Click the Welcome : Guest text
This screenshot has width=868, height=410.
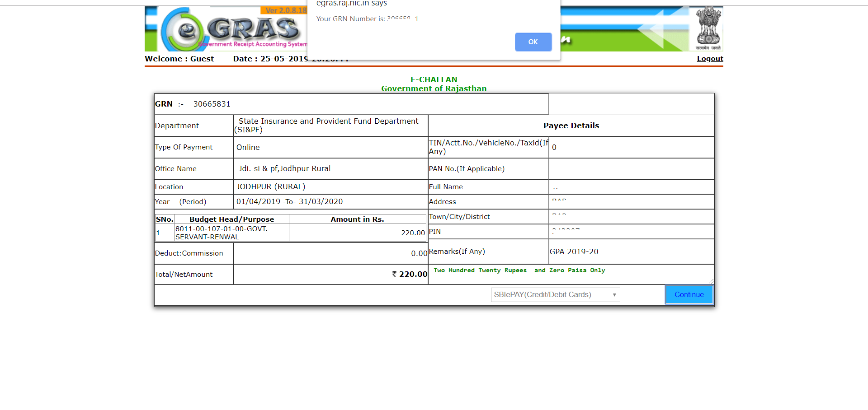179,59
